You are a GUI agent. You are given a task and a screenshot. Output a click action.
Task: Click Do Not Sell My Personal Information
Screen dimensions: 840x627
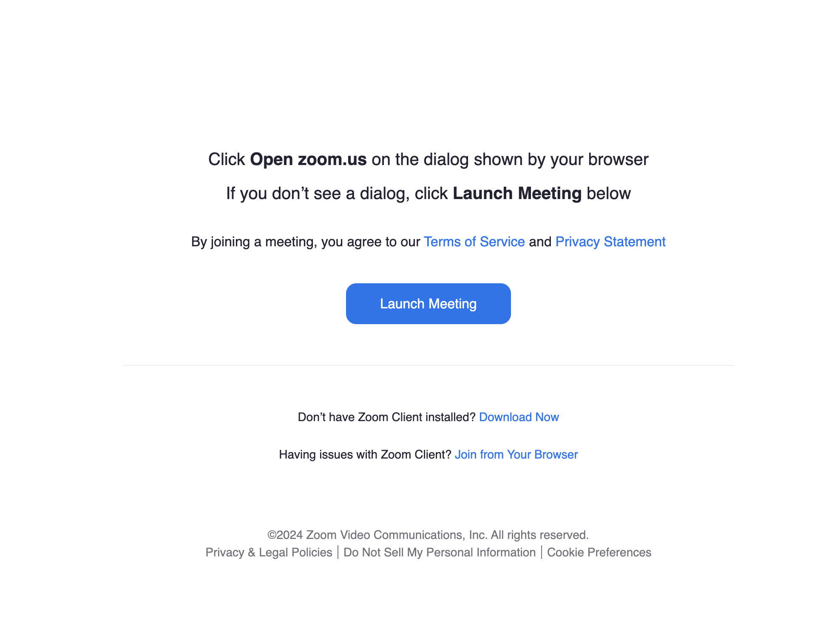coord(440,552)
